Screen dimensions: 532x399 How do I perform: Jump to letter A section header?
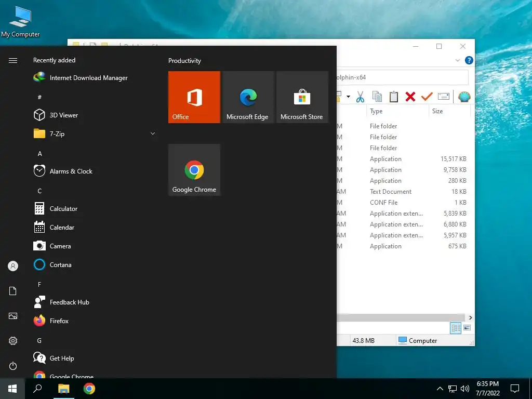tap(39, 154)
